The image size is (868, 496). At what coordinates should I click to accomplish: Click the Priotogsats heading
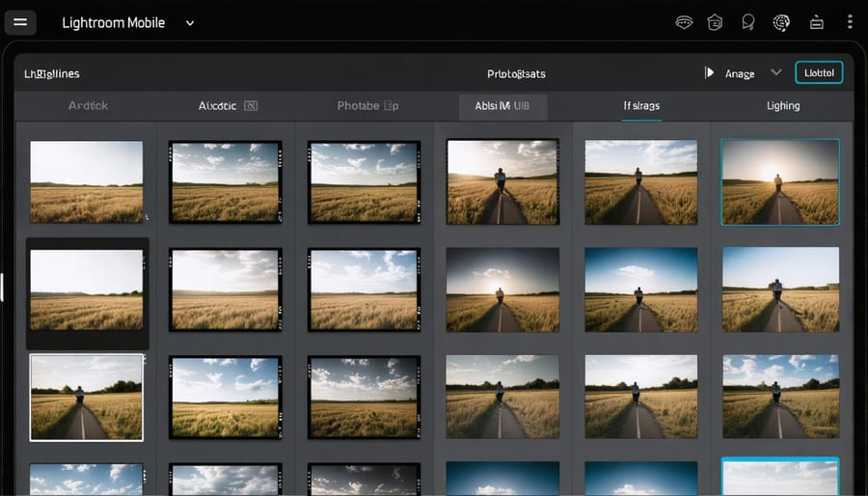516,73
